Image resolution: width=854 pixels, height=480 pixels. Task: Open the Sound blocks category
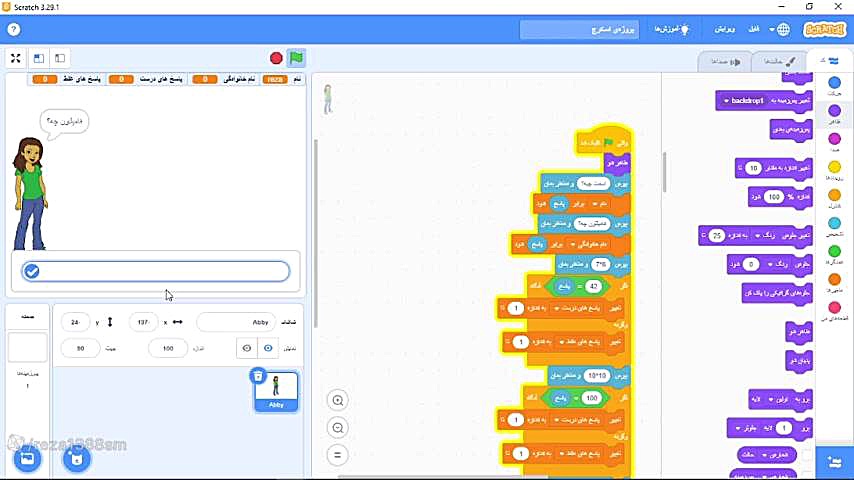click(x=834, y=143)
